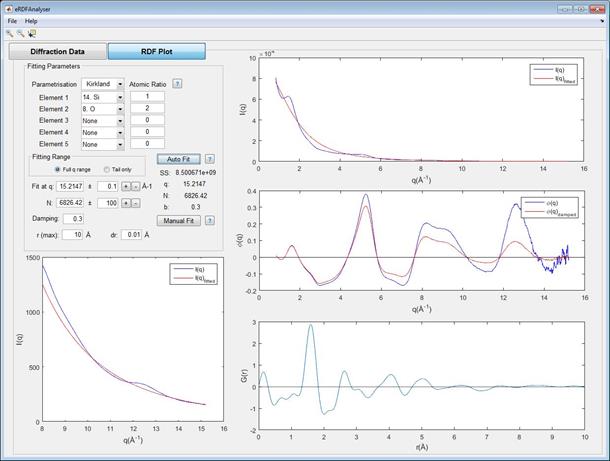Open help for Atomic Ratio
Viewport: 610px width, 461px height.
click(x=177, y=84)
